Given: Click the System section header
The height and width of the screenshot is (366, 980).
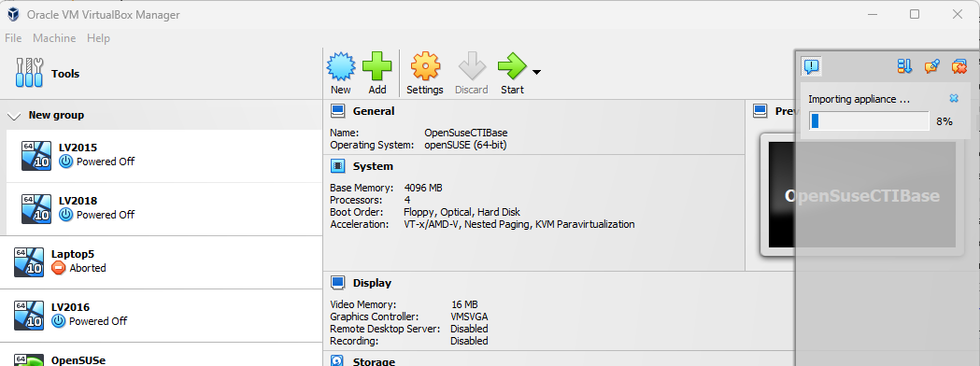Looking at the screenshot, I should click(373, 167).
